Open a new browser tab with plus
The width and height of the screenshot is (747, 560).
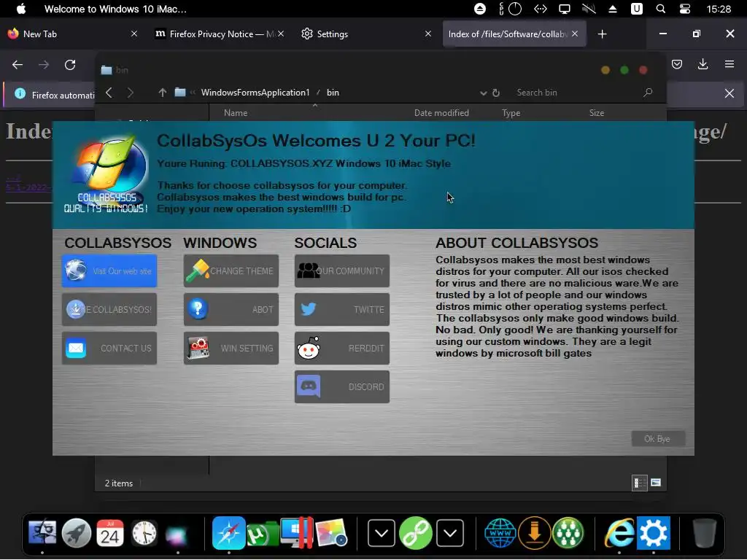point(602,34)
